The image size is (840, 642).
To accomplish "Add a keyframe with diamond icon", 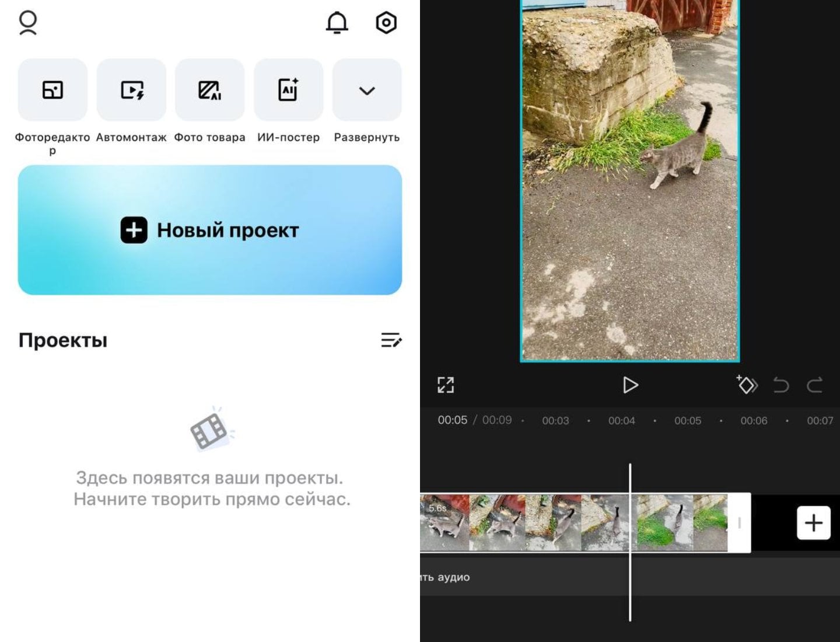I will click(746, 385).
